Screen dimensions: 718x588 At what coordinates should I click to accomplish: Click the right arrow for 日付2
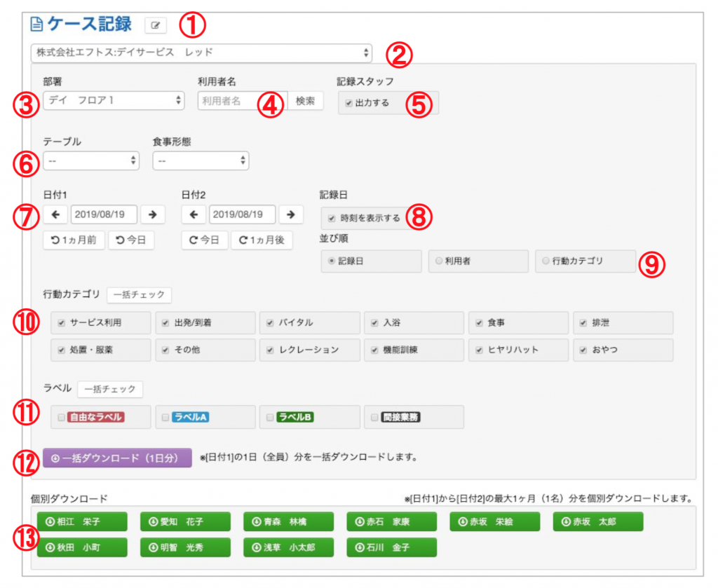(291, 214)
